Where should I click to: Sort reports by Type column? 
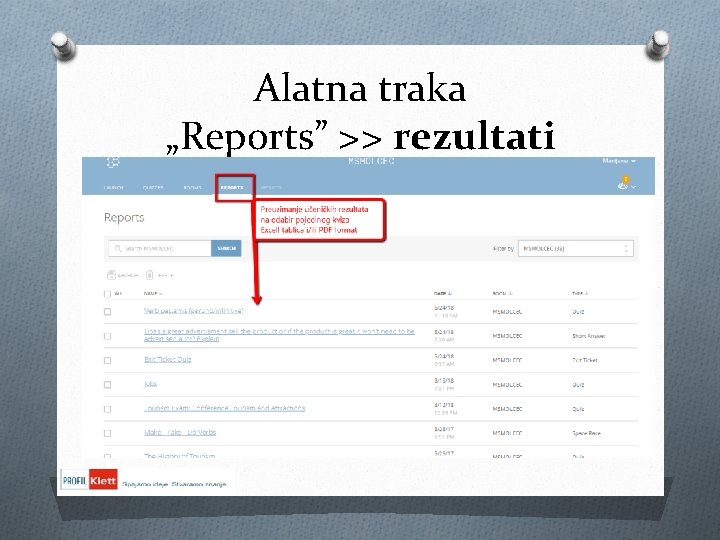tap(580, 293)
